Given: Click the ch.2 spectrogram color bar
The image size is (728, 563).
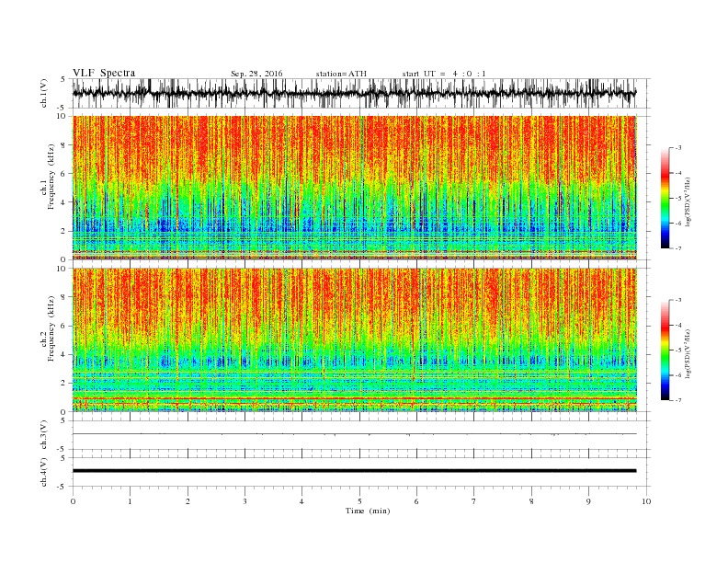Looking at the screenshot, I should 665,350.
